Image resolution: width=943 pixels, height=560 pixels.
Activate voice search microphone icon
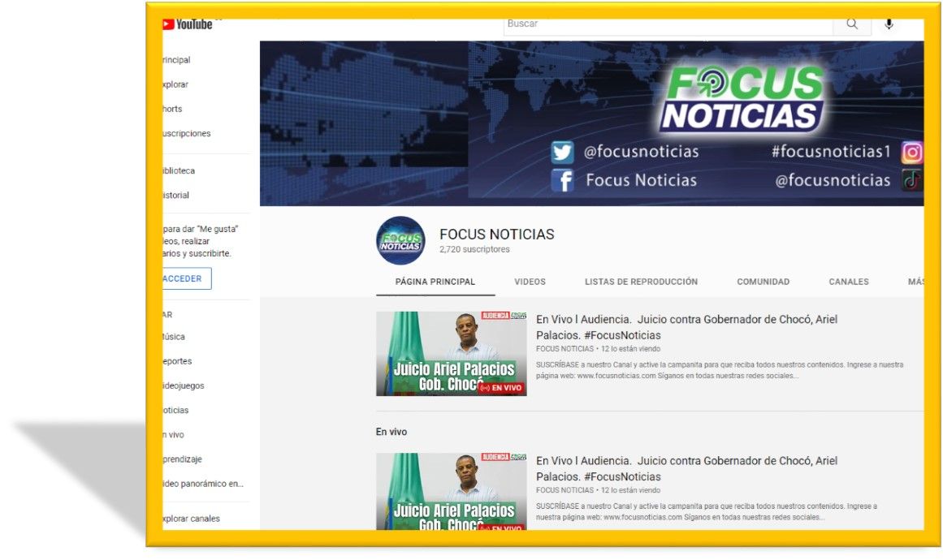coord(889,24)
